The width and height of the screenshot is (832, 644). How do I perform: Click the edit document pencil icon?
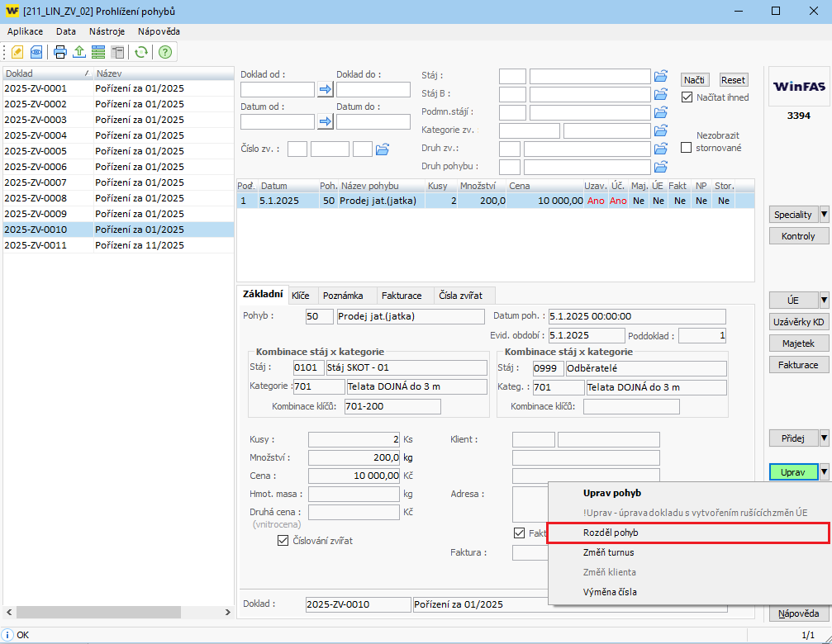[x=17, y=52]
